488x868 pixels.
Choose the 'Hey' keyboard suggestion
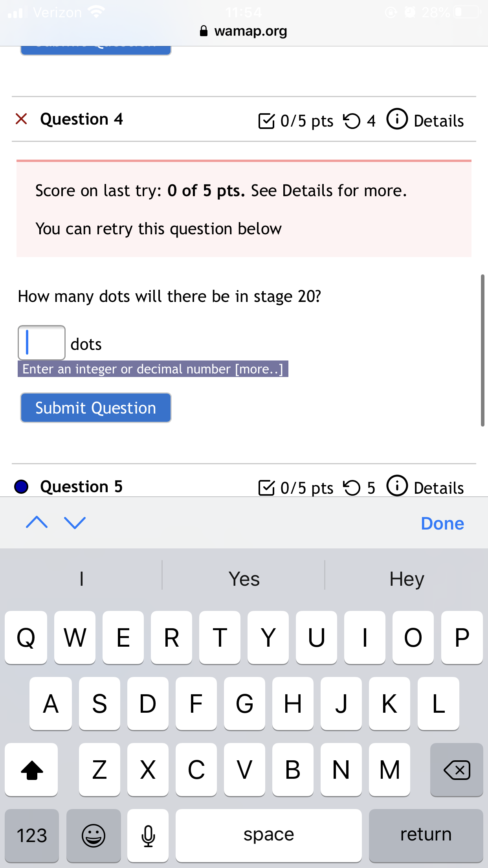click(407, 579)
